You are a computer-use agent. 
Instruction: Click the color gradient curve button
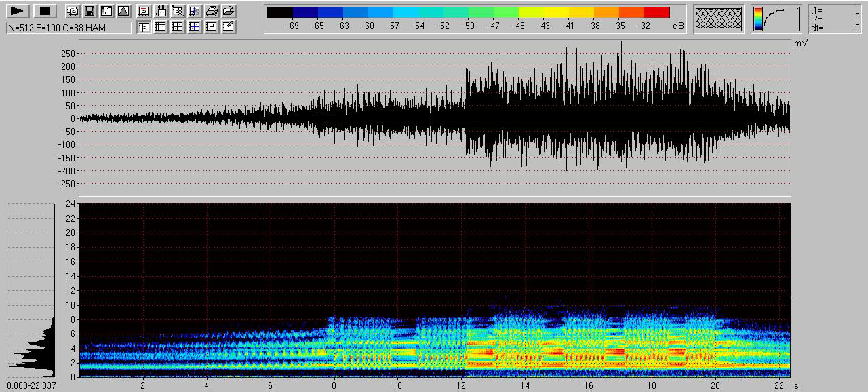tap(776, 19)
